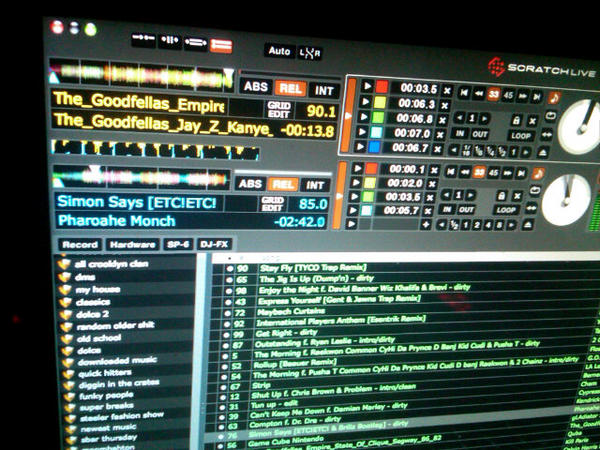Delete the 00:05.7 cue point
The height and width of the screenshot is (450, 600).
click(428, 211)
